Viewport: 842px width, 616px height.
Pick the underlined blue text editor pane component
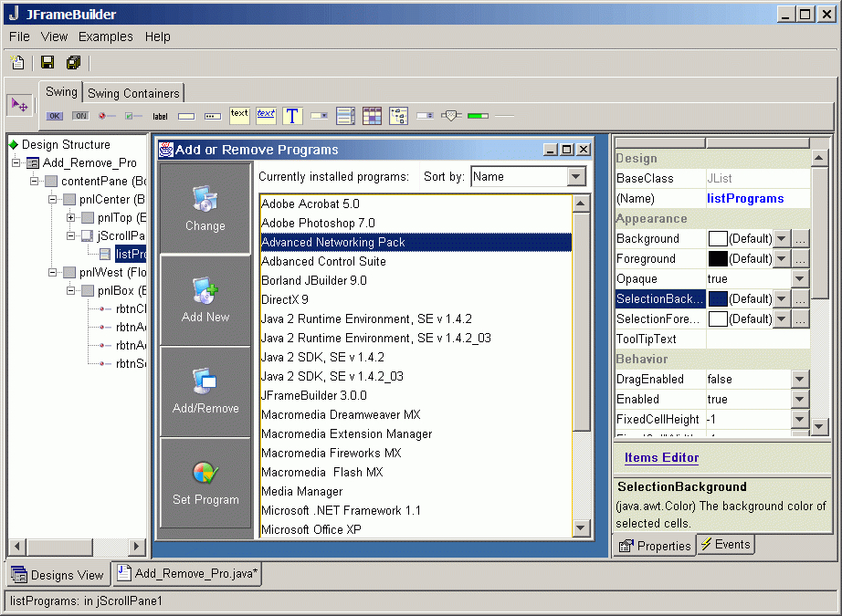coord(266,115)
